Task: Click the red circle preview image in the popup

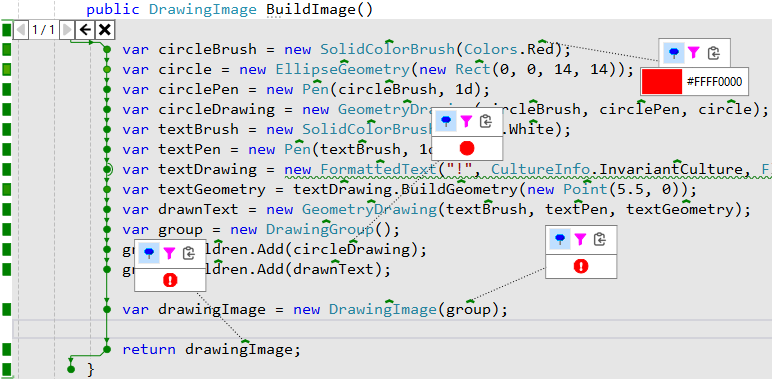Action: tap(467, 148)
